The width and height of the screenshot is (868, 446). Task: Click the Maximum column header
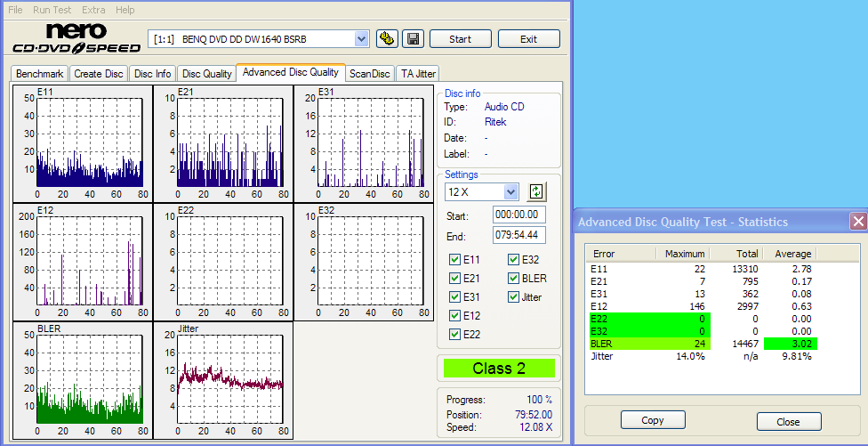[x=684, y=254]
